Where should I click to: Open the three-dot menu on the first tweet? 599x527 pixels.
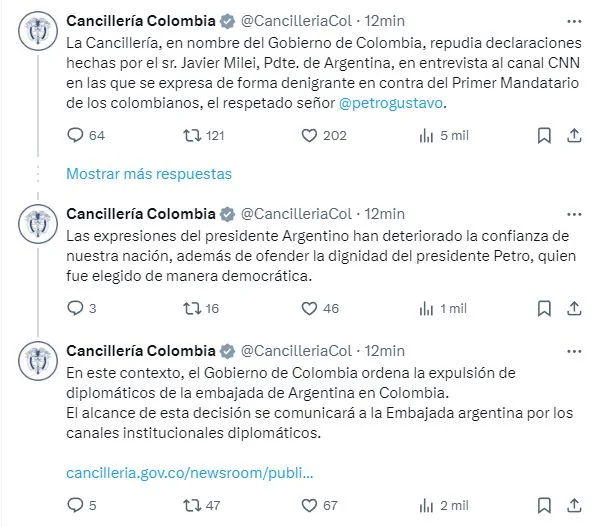pos(574,21)
